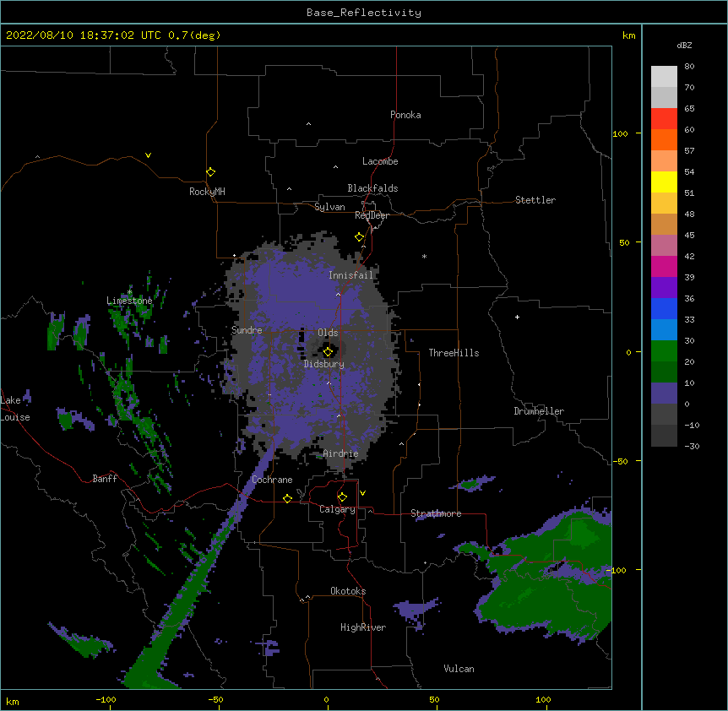Select the green 30 dBZ color swatch

(x=664, y=351)
